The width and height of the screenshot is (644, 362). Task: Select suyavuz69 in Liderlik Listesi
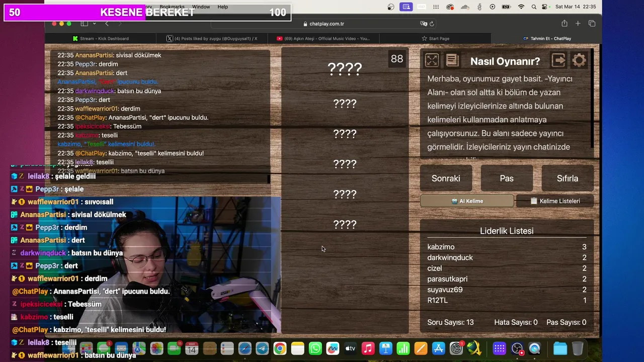click(507, 290)
